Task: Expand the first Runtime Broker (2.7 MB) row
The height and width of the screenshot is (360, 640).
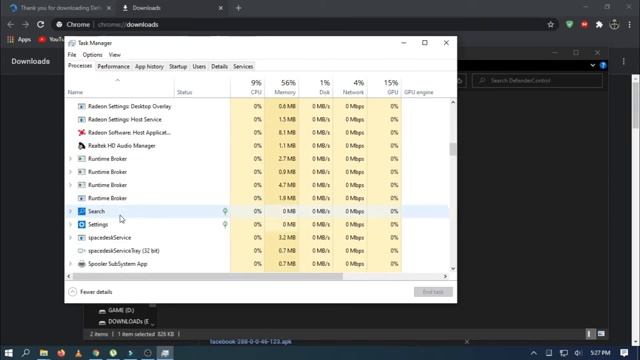Action: (x=71, y=159)
